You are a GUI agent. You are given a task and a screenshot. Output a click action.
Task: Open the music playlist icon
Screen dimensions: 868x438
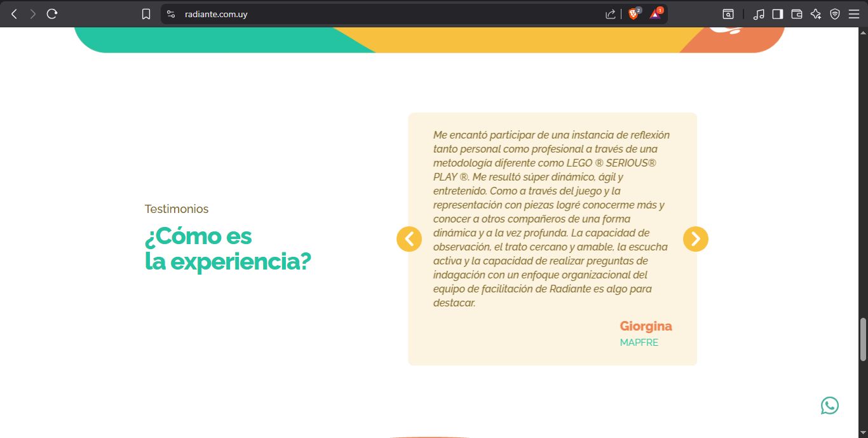[x=759, y=14]
